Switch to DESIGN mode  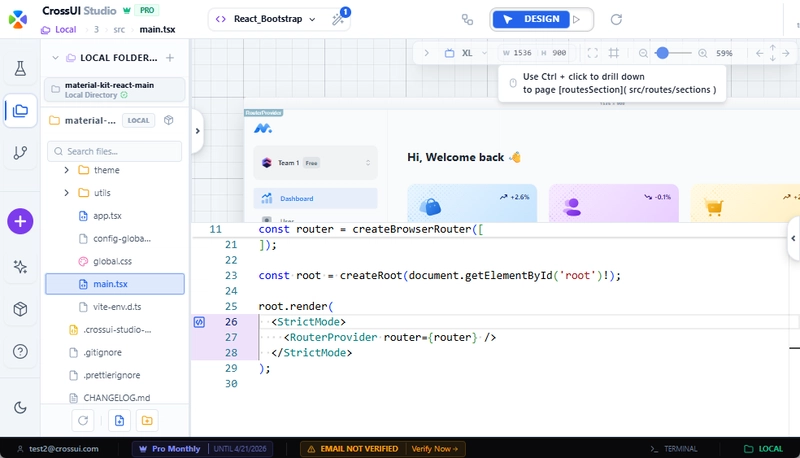point(531,19)
